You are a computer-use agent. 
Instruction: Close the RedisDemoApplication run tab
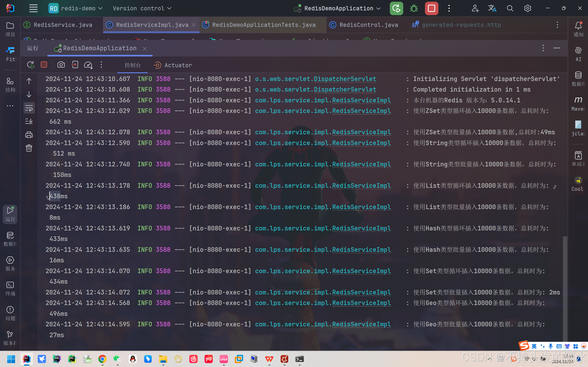(145, 49)
